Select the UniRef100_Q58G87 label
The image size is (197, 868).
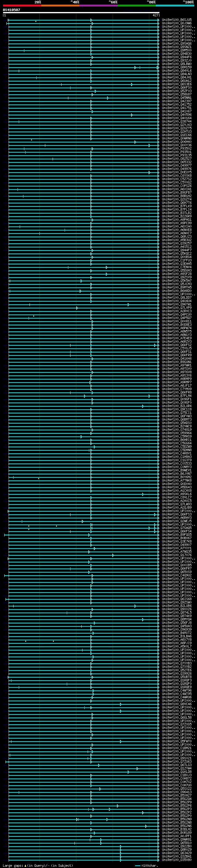click(177, 94)
